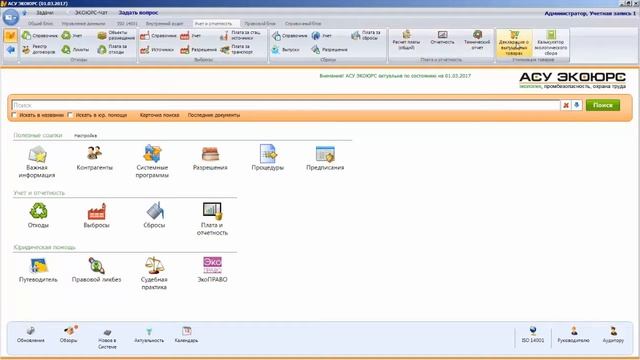Open Разрешения in the Выбросы ribbon group
Image resolution: width=640 pixels, height=360 pixels.
coord(198,50)
